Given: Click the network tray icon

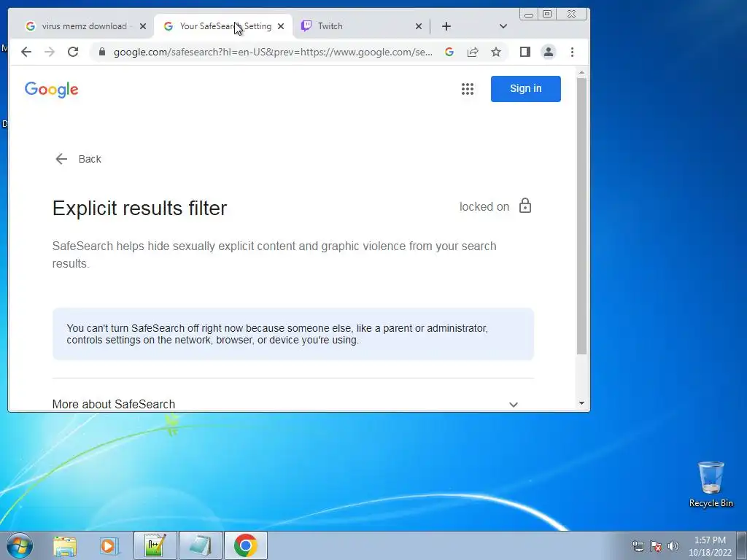Looking at the screenshot, I should click(x=638, y=546).
